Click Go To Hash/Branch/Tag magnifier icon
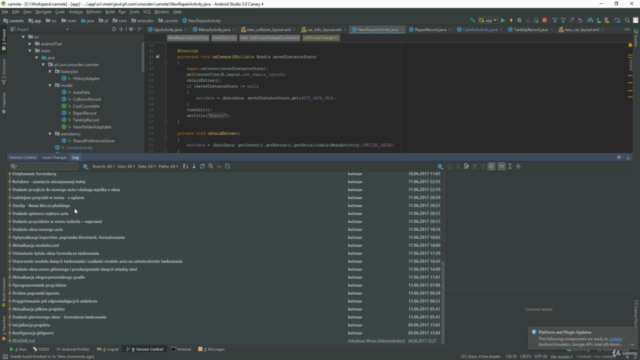The width and height of the screenshot is (640, 360). tap(211, 167)
